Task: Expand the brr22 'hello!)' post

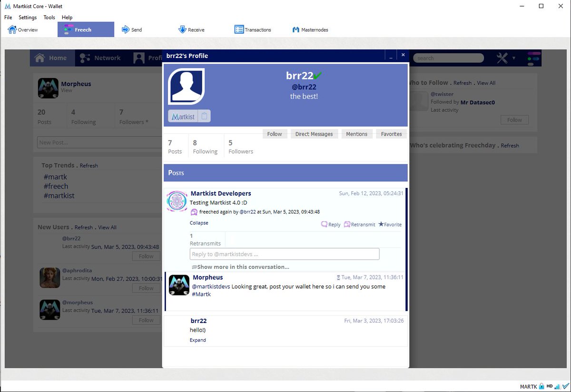Action: 198,340
